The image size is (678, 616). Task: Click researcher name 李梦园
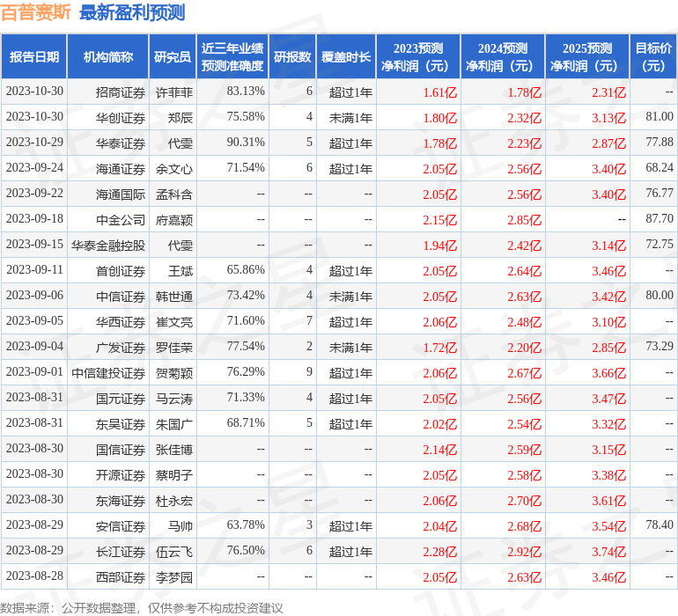tap(173, 577)
